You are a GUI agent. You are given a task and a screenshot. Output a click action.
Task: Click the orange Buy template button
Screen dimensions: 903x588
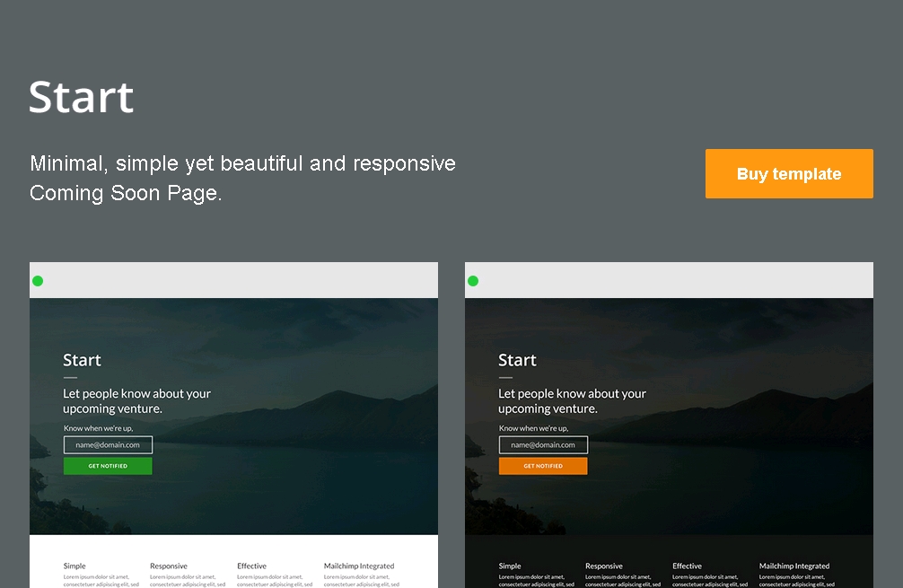[x=789, y=174]
